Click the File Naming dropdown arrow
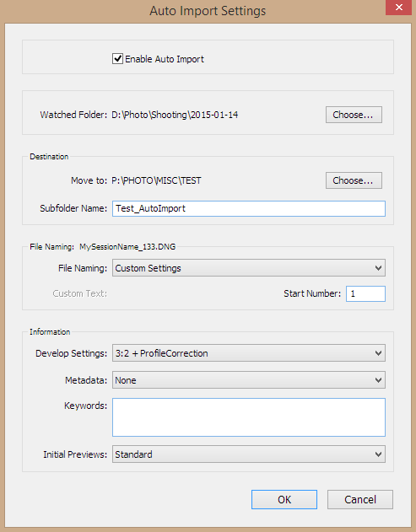This screenshot has width=416, height=532. 378,268
